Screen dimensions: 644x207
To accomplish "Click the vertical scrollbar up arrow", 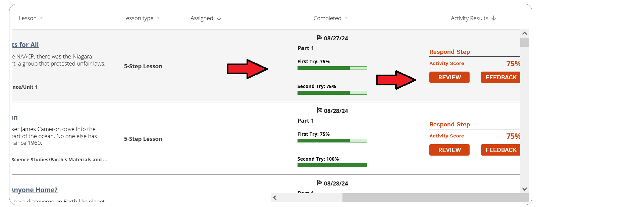I will [x=525, y=34].
